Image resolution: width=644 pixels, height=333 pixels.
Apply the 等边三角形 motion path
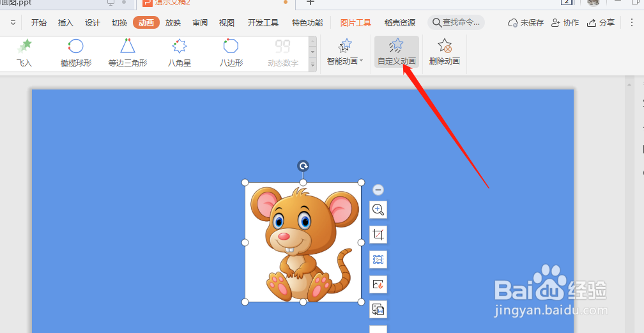point(128,54)
